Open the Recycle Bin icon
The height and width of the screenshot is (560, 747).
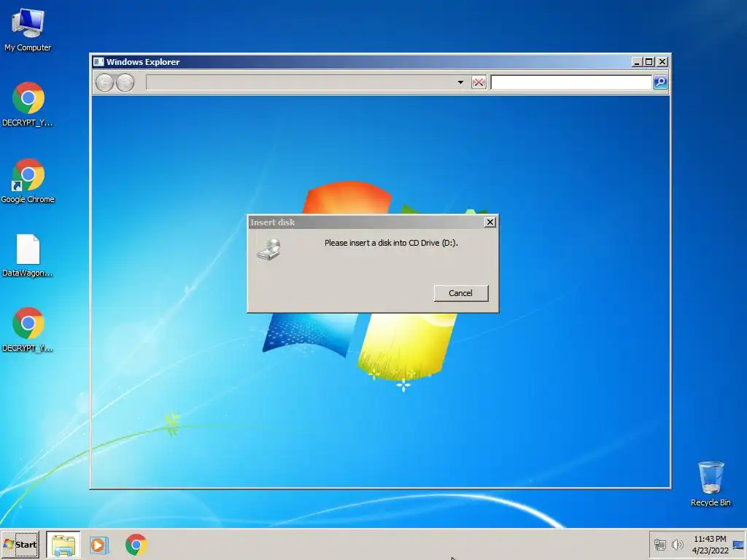coord(711,483)
